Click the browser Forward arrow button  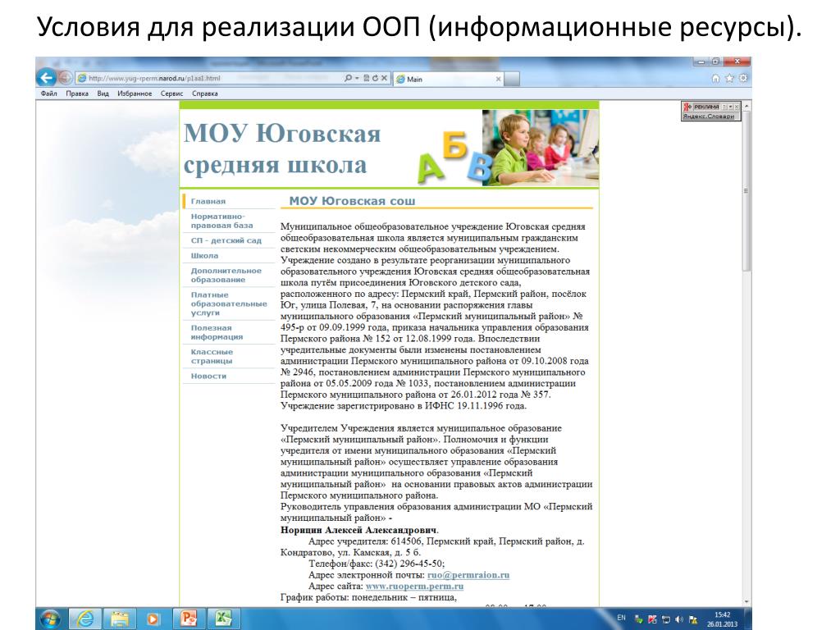(66, 78)
